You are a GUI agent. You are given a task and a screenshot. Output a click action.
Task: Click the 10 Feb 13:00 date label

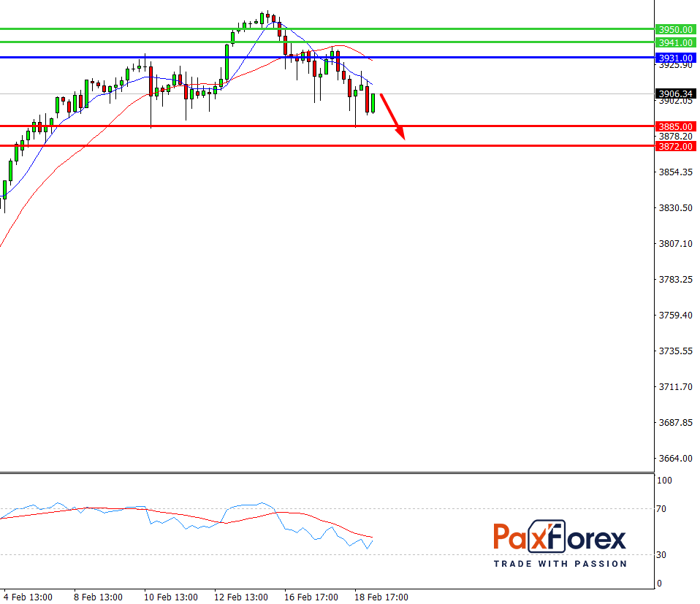click(170, 597)
